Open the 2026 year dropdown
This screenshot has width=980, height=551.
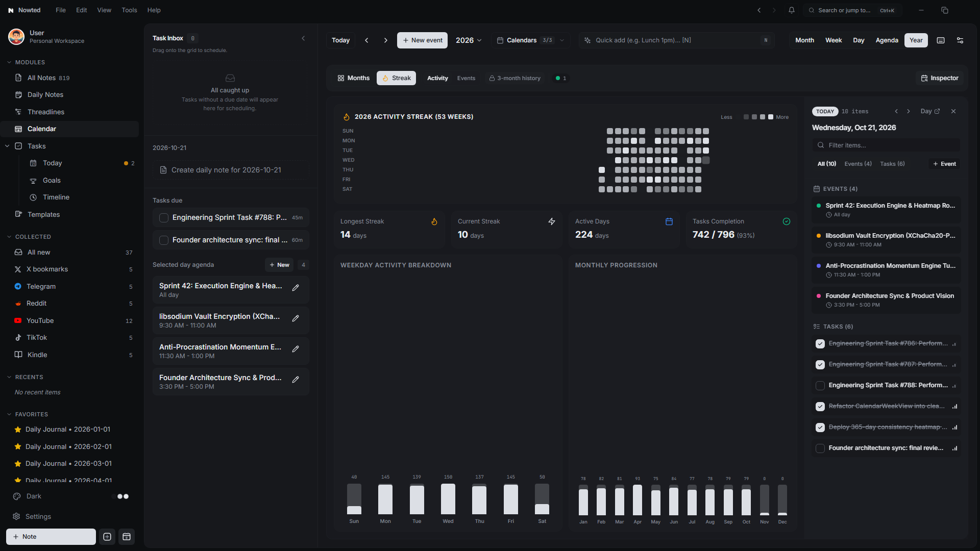point(469,40)
